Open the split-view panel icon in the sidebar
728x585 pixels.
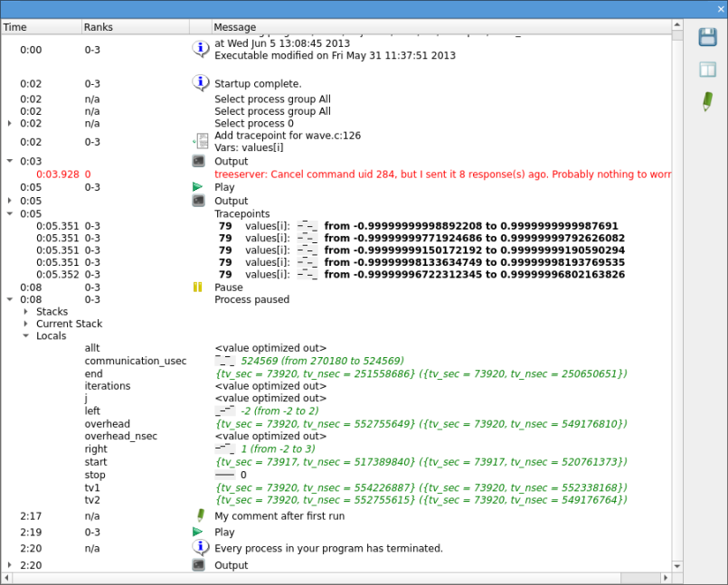pyautogui.click(x=706, y=69)
